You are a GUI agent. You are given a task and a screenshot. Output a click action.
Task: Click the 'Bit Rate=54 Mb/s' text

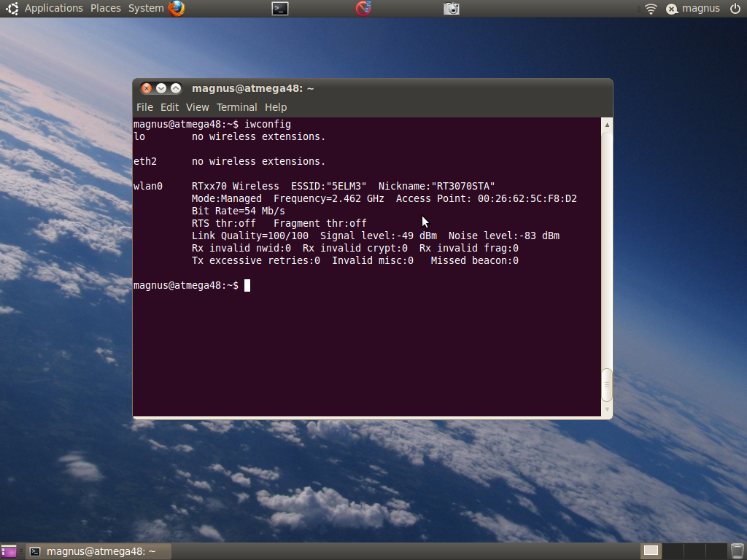[x=239, y=211]
